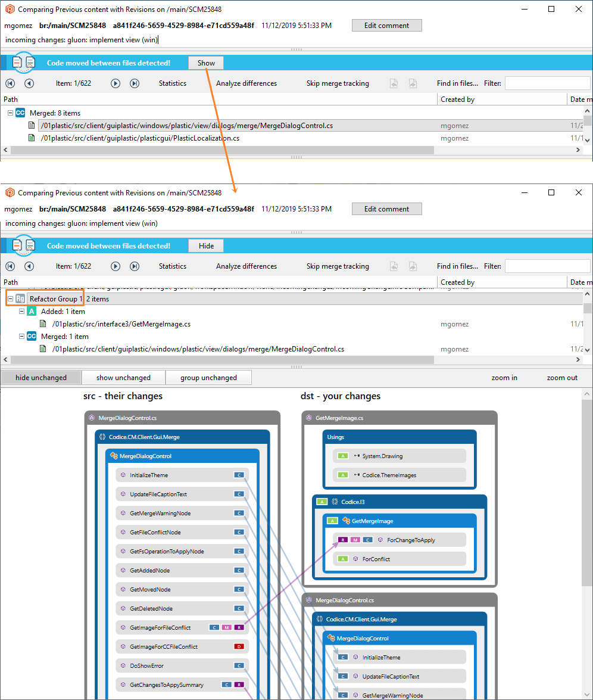Go to last item in the lower window
Viewport: 593px width, 700px height.
click(x=135, y=266)
